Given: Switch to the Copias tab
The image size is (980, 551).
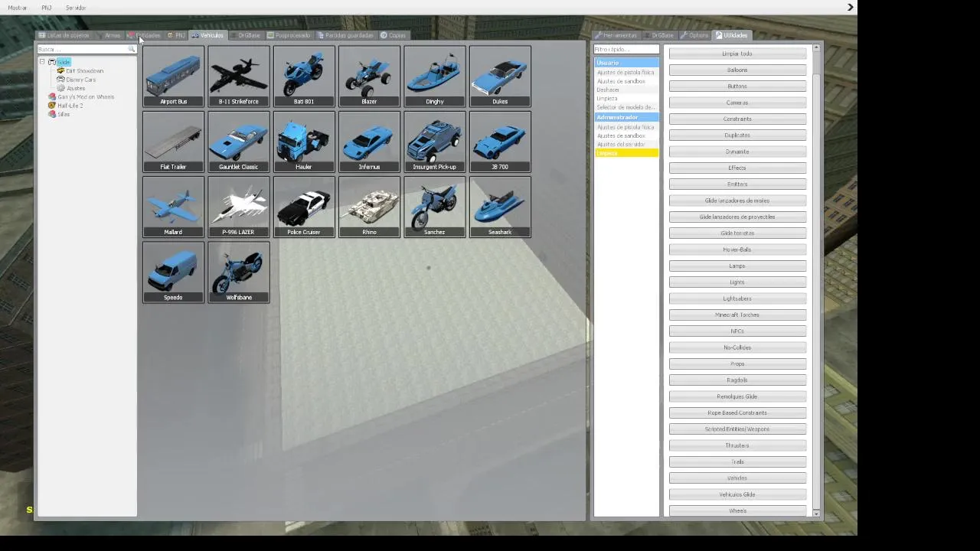Looking at the screenshot, I should (394, 35).
